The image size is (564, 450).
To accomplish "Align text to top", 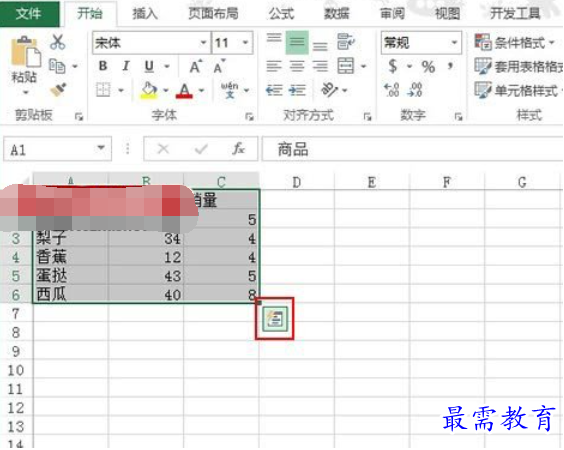I will (x=274, y=38).
